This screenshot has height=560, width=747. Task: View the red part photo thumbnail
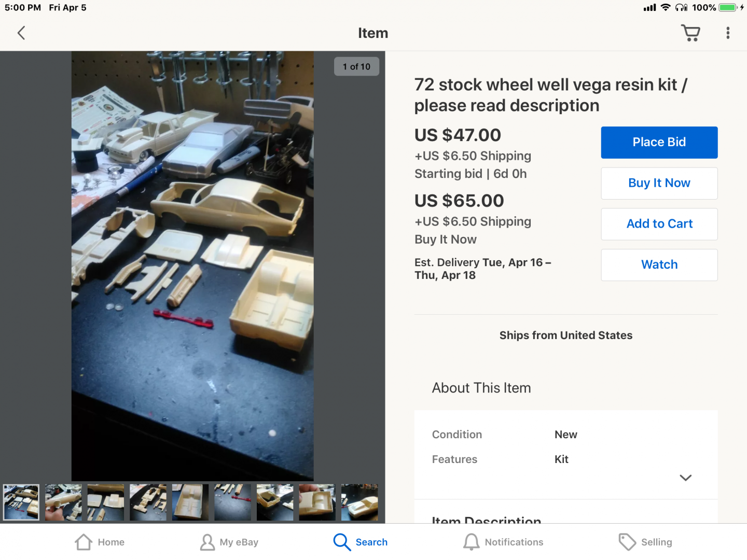tap(232, 502)
